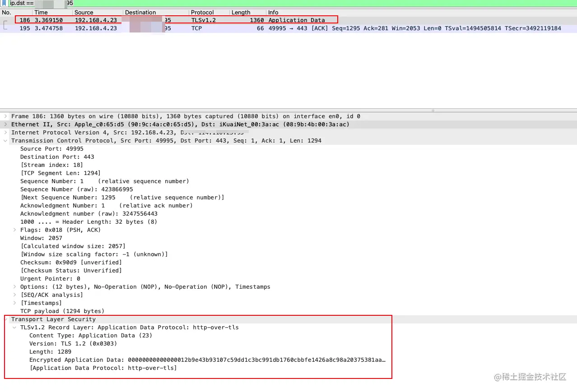The width and height of the screenshot is (577, 392).
Task: Collapse the TLSv1.2 Record Layer node
Action: click(15, 327)
